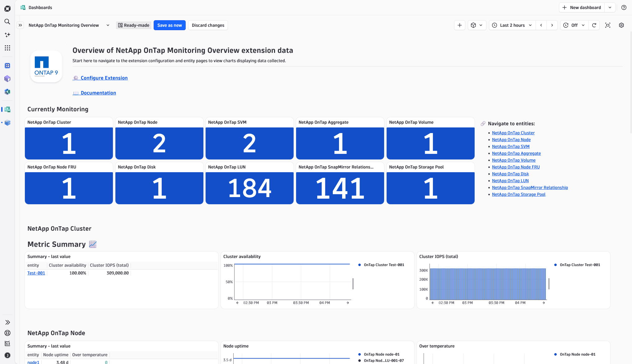Open NetApp OnTap Storage Pool entity link
Viewport: 632px width, 364px height.
[x=519, y=194]
